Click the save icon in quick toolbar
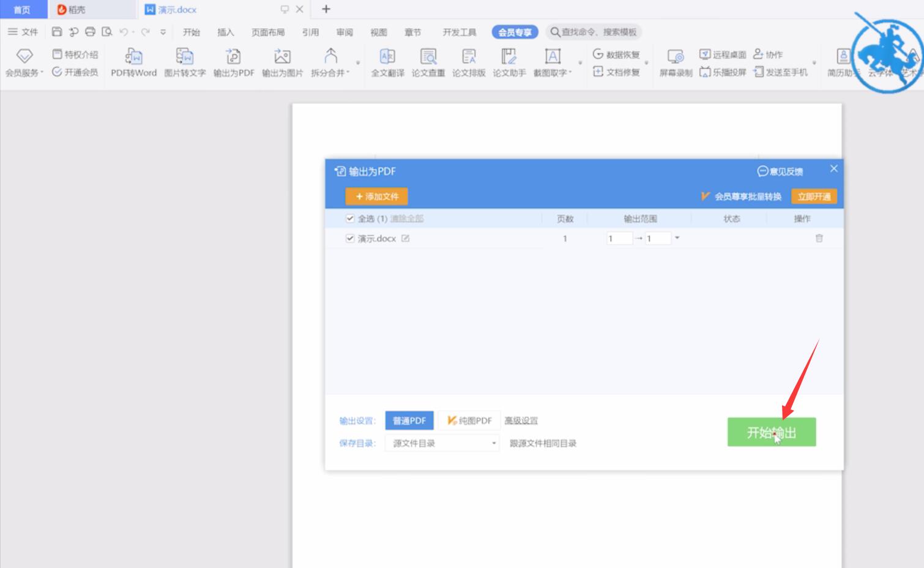The height and width of the screenshot is (568, 924). click(57, 32)
